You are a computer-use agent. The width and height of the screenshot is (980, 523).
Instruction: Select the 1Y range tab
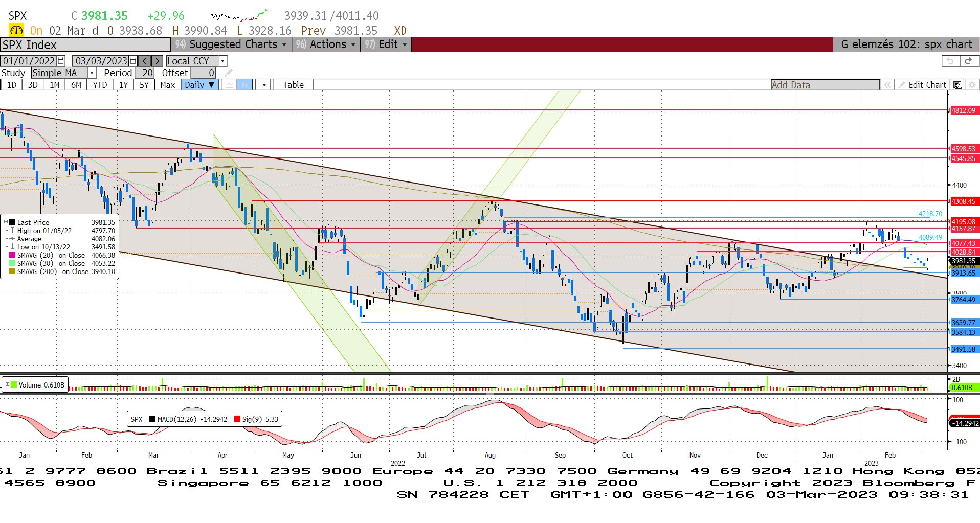tap(123, 85)
